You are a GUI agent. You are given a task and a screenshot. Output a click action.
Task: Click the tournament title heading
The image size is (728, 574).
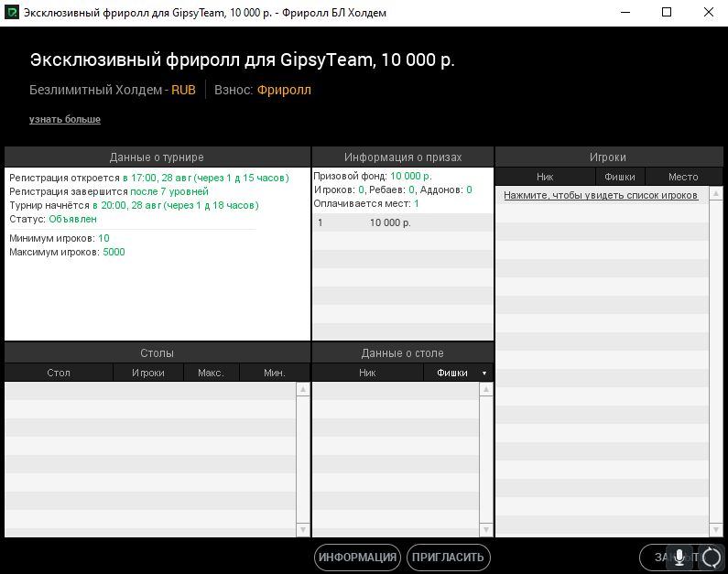point(243,60)
